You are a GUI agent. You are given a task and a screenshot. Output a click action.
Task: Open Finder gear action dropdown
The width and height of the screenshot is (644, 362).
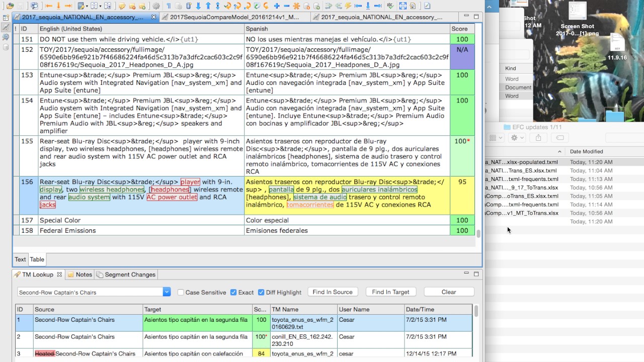(517, 138)
